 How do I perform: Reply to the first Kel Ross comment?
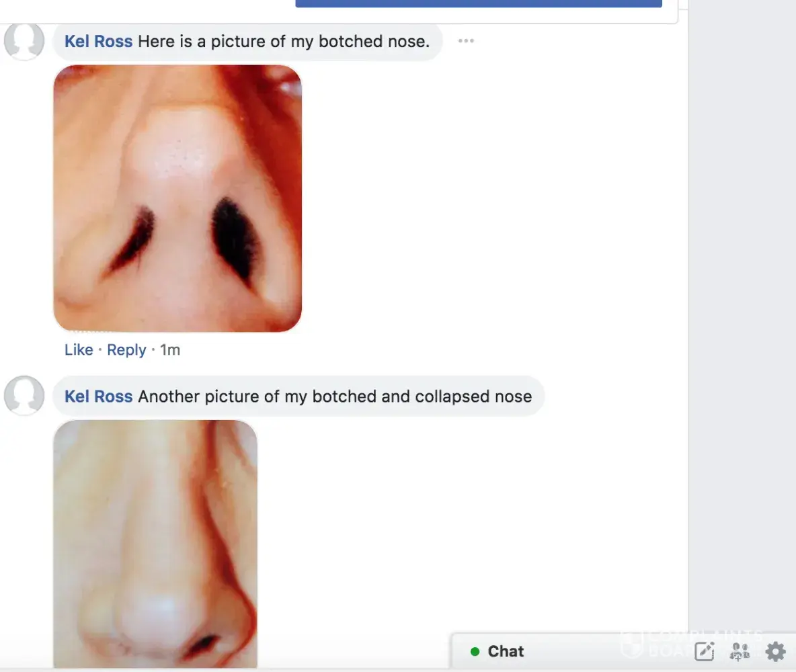(126, 350)
